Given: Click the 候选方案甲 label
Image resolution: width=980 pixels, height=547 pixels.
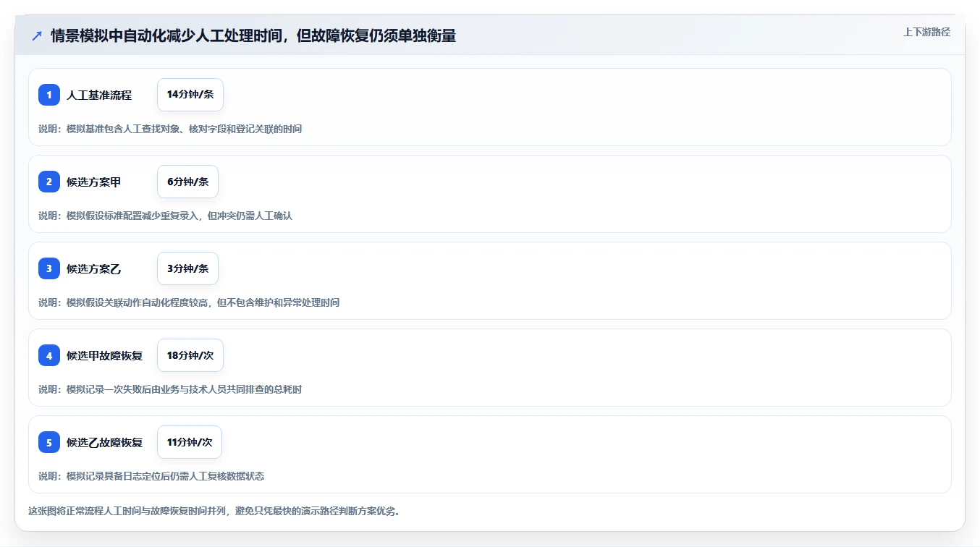Looking at the screenshot, I should [94, 182].
